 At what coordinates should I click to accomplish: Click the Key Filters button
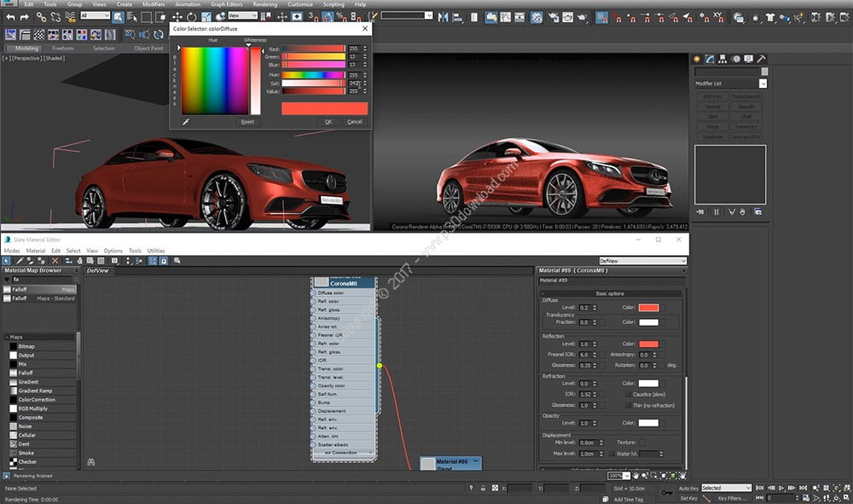[x=732, y=498]
